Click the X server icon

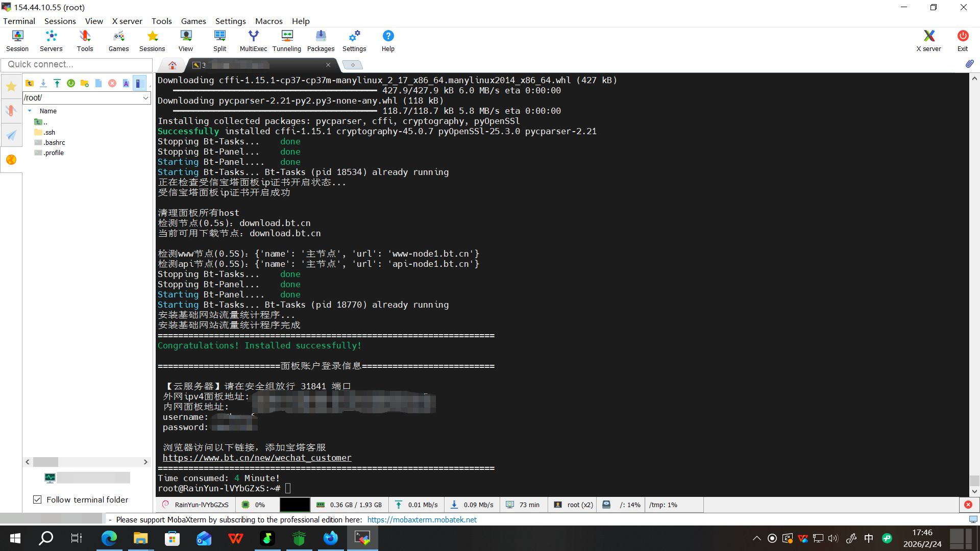pos(928,40)
